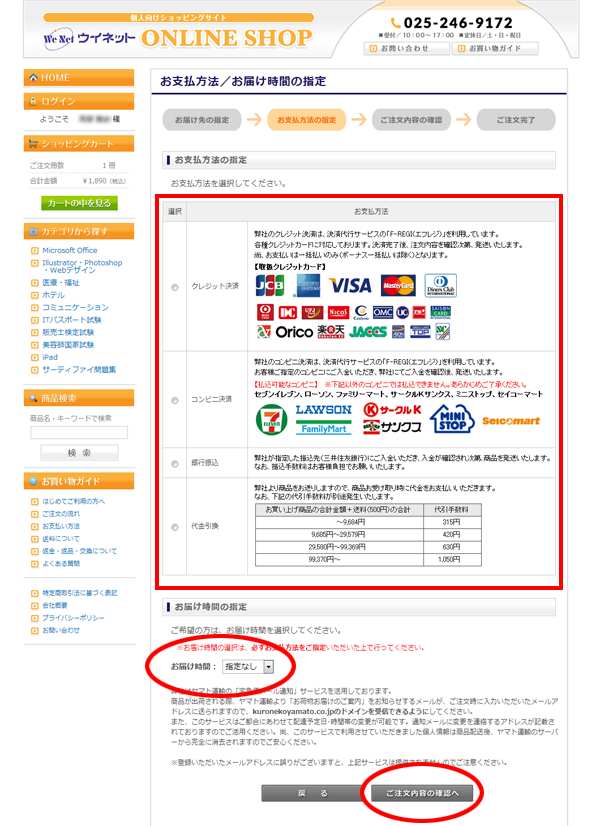600x826 pixels.
Task: Open the iPad category link
Action: point(50,357)
